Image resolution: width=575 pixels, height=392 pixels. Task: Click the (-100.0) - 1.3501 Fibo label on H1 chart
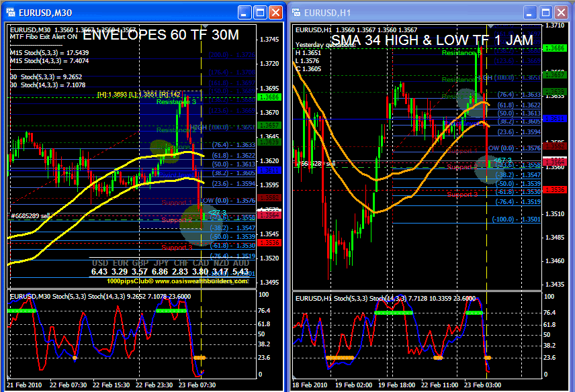click(517, 219)
